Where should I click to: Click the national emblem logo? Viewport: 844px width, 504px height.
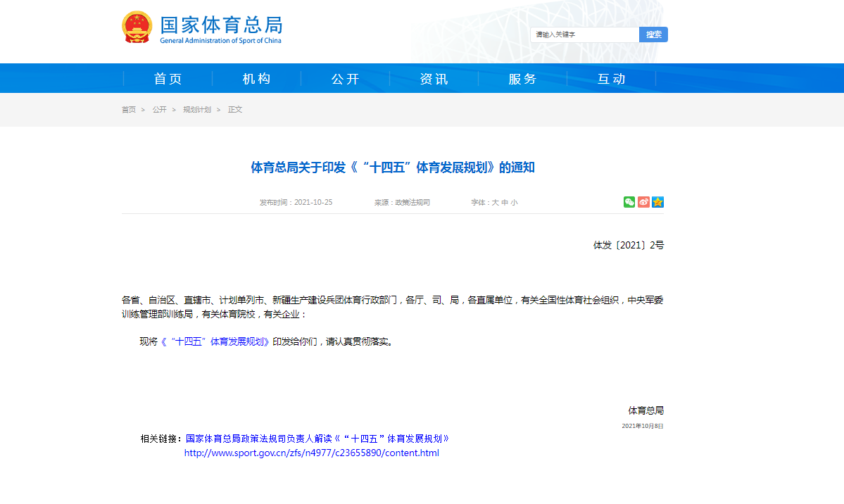(137, 27)
